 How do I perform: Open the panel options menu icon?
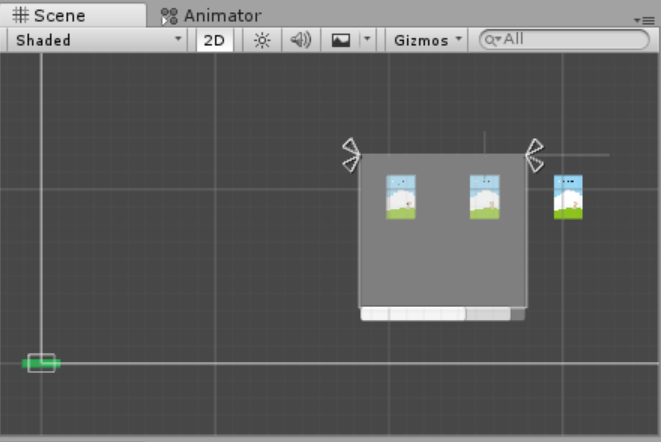[x=645, y=20]
